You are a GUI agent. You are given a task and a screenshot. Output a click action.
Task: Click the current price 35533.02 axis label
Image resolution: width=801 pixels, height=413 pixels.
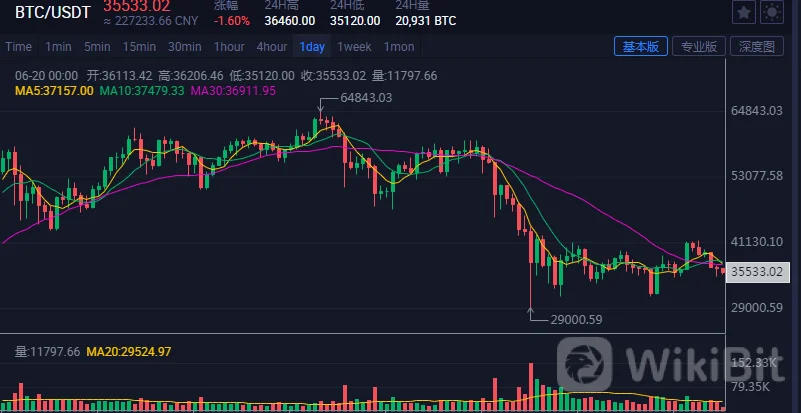[758, 271]
